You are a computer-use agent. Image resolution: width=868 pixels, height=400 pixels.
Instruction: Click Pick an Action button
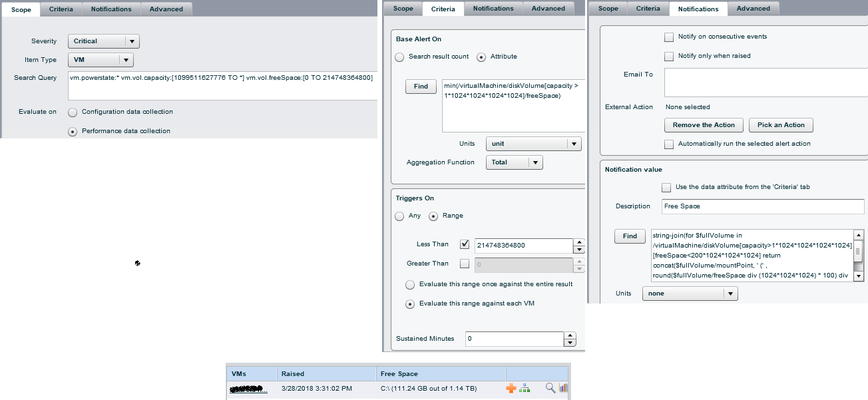(x=781, y=125)
